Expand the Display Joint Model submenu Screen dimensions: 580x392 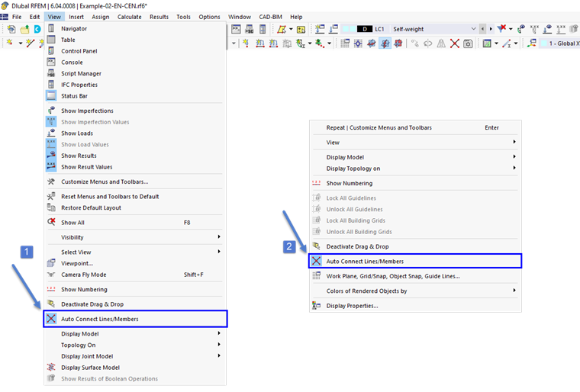pyautogui.click(x=135, y=356)
